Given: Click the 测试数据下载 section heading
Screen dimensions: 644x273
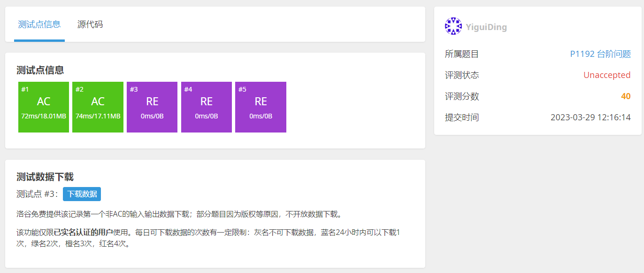Looking at the screenshot, I should pos(45,177).
